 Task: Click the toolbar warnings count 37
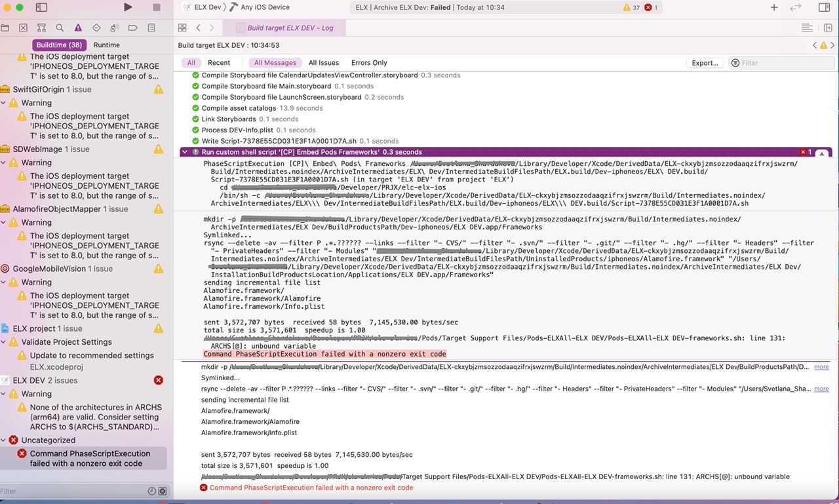pyautogui.click(x=631, y=8)
